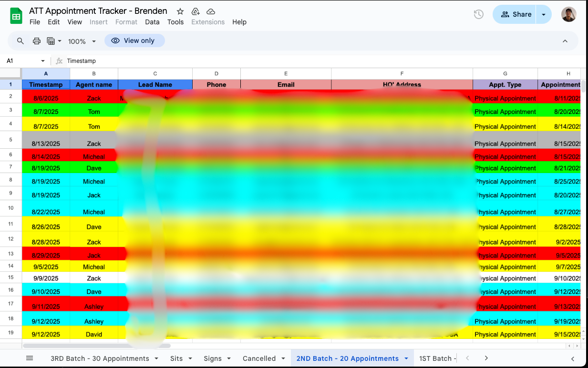Image resolution: width=588 pixels, height=368 pixels.
Task: Open the Sits sheet tab menu
Action: tap(190, 358)
